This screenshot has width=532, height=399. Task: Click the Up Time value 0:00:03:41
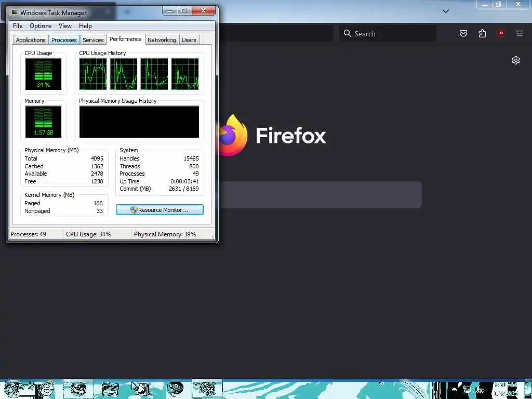184,181
